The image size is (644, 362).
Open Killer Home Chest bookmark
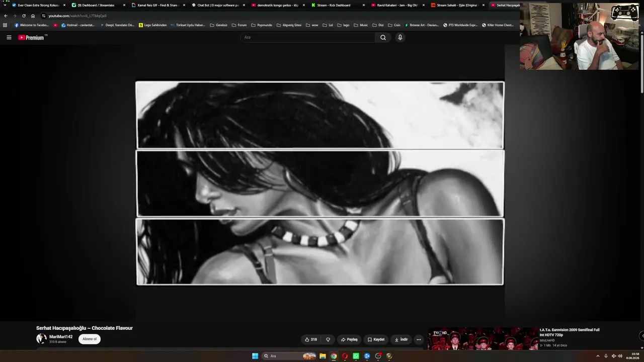[x=498, y=25]
